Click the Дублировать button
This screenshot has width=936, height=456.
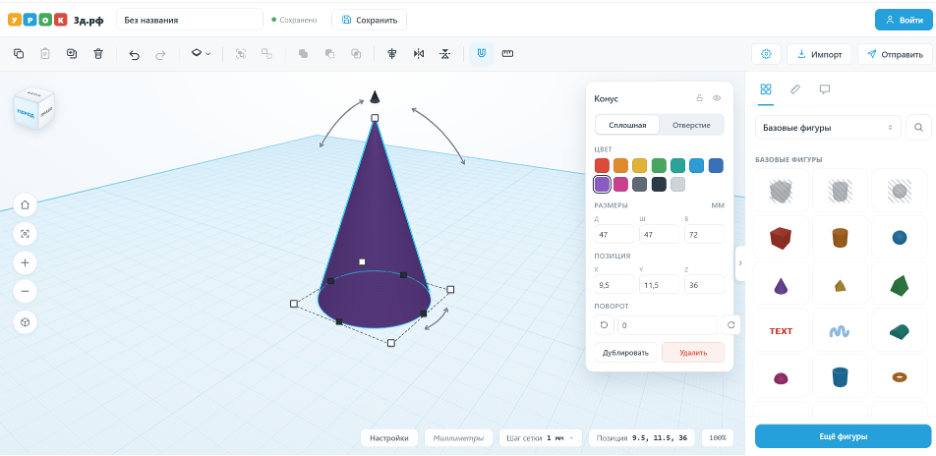pyautogui.click(x=626, y=353)
